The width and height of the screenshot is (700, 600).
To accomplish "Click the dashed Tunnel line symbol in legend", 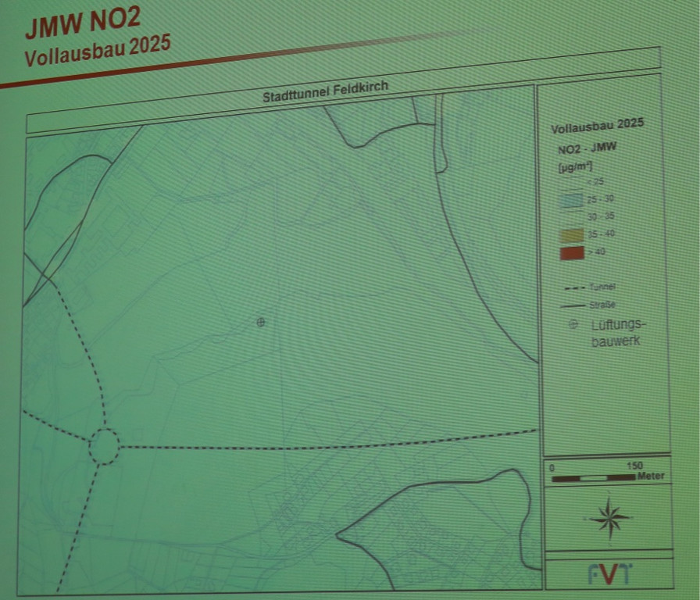I will [573, 287].
